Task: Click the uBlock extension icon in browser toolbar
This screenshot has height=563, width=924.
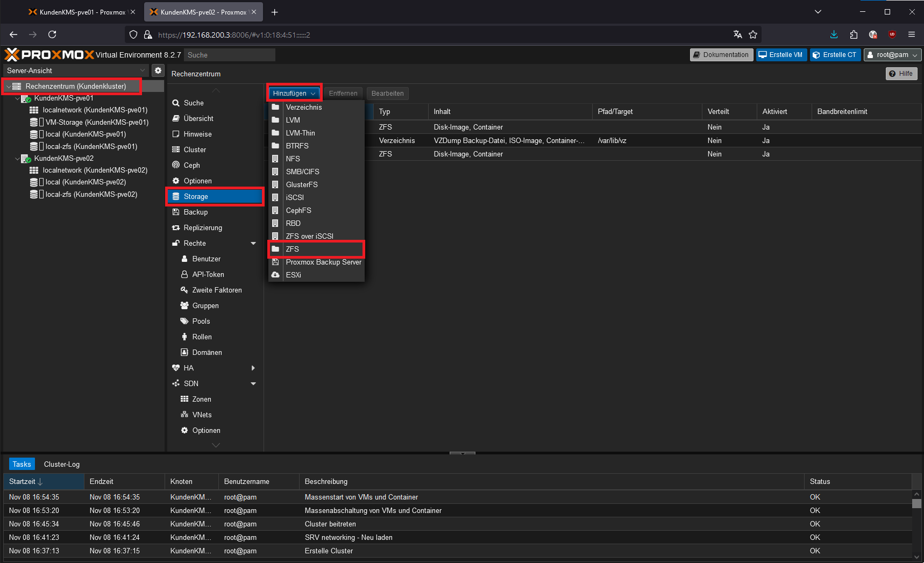Action: (x=892, y=34)
